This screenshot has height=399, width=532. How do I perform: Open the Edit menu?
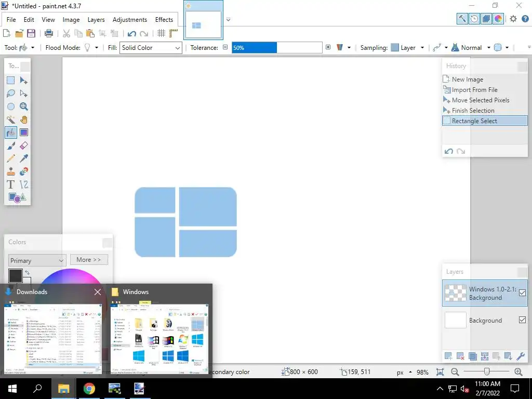click(x=29, y=20)
